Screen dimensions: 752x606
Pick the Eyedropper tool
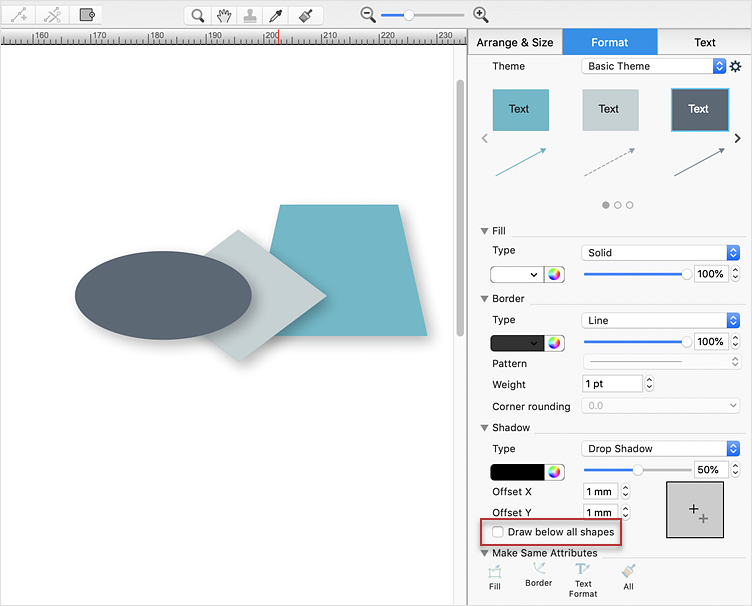pyautogui.click(x=277, y=15)
